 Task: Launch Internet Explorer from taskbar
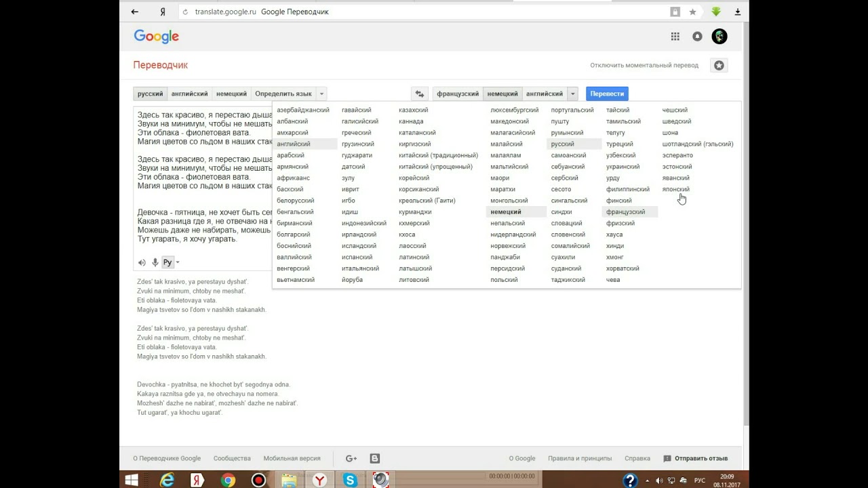pyautogui.click(x=167, y=480)
